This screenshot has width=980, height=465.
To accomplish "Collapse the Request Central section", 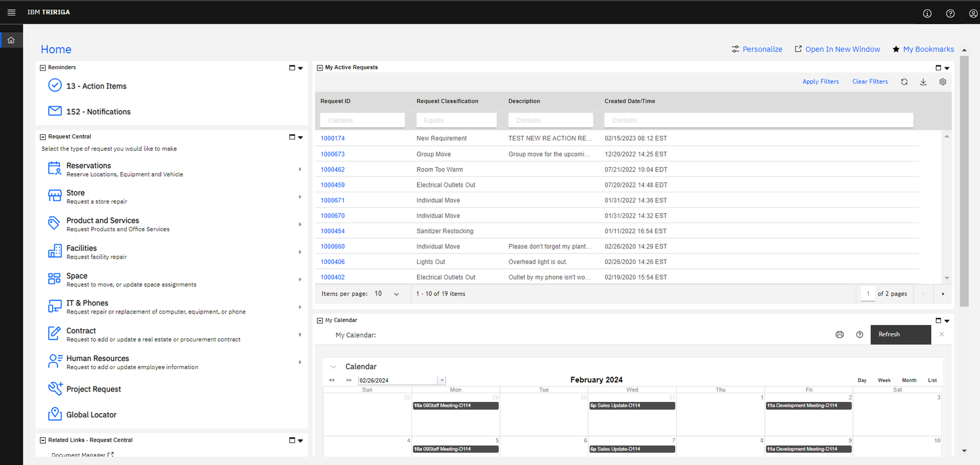I will [43, 137].
